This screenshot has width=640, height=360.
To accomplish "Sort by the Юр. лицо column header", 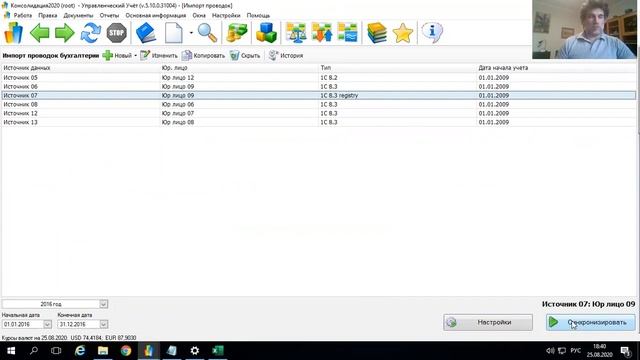I will tap(239, 68).
